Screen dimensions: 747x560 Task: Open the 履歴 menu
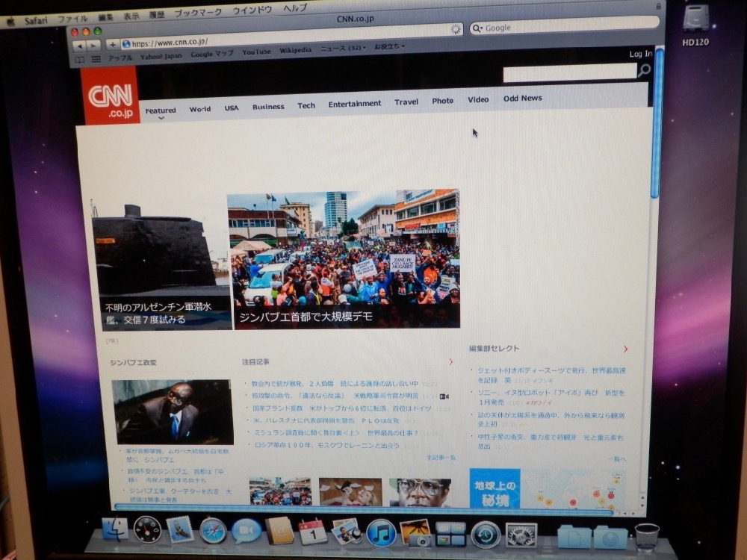(157, 15)
